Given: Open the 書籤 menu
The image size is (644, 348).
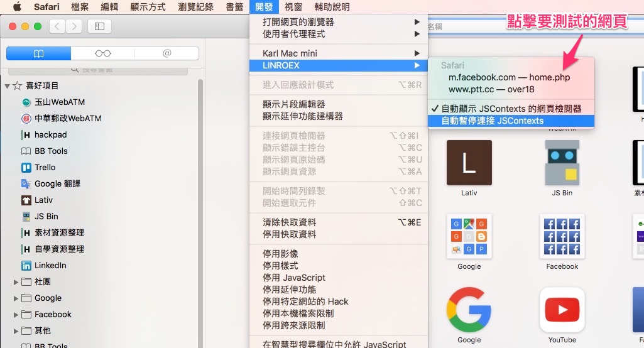Looking at the screenshot, I should (x=234, y=6).
